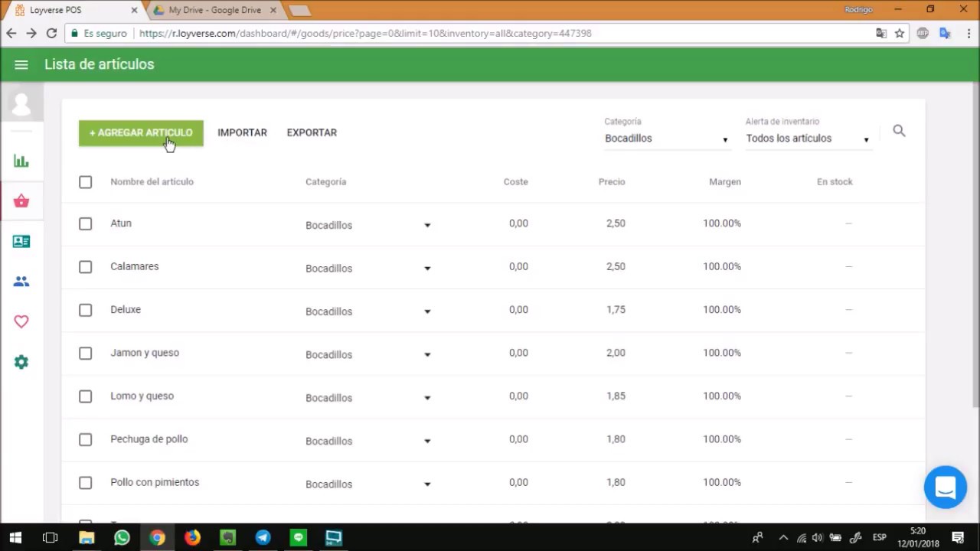Click the search magnifier icon

pos(899,132)
